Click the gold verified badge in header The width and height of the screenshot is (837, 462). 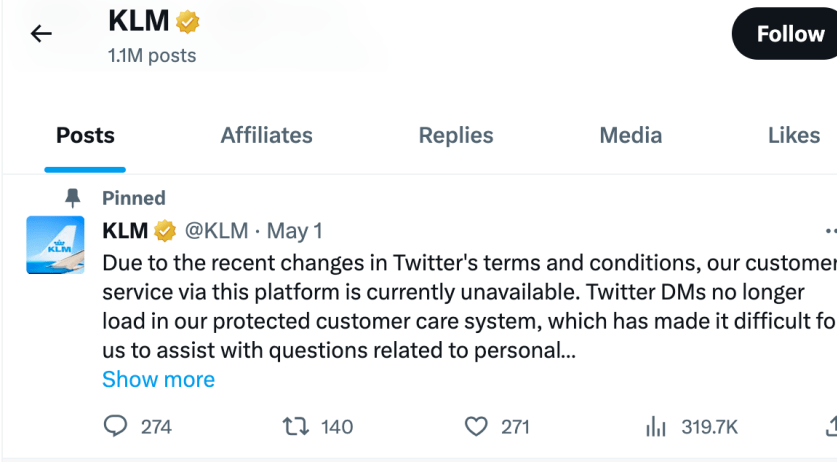pos(187,21)
